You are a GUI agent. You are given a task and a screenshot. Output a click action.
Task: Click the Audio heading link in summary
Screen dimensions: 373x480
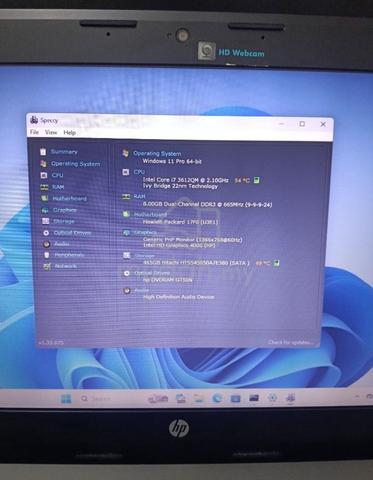[x=141, y=290]
